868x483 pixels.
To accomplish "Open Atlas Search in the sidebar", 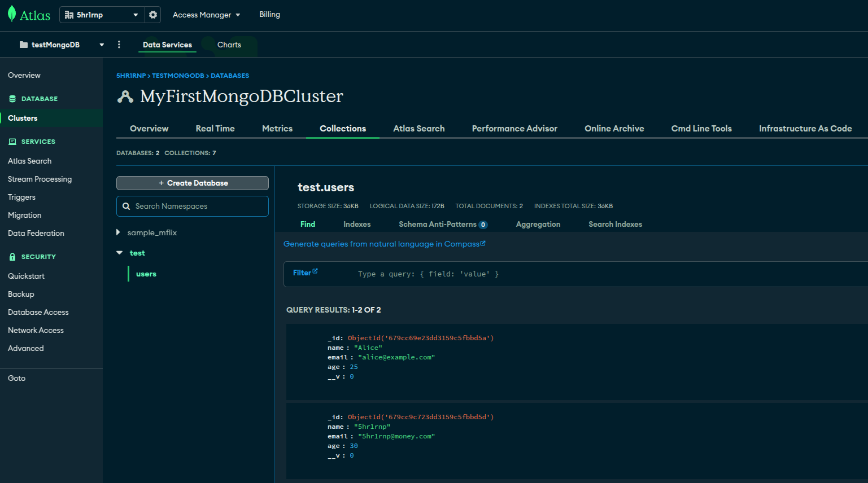I will pos(29,161).
